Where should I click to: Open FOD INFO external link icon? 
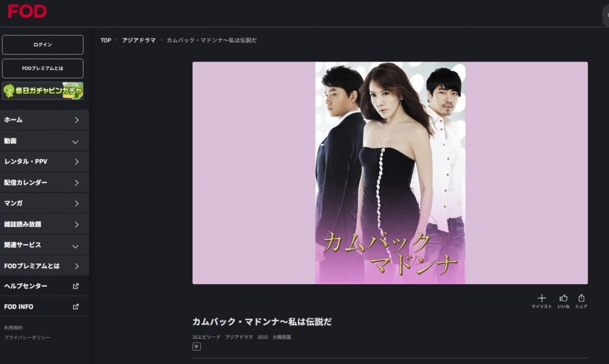point(76,307)
